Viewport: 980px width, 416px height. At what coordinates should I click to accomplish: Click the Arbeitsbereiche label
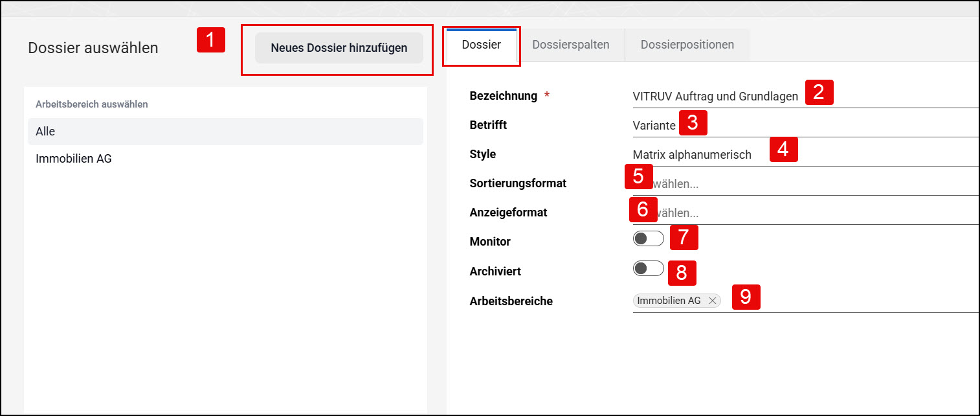pyautogui.click(x=511, y=301)
